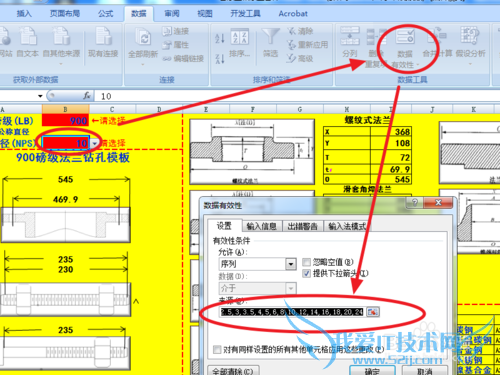Click the cell showing 368

coord(391,132)
